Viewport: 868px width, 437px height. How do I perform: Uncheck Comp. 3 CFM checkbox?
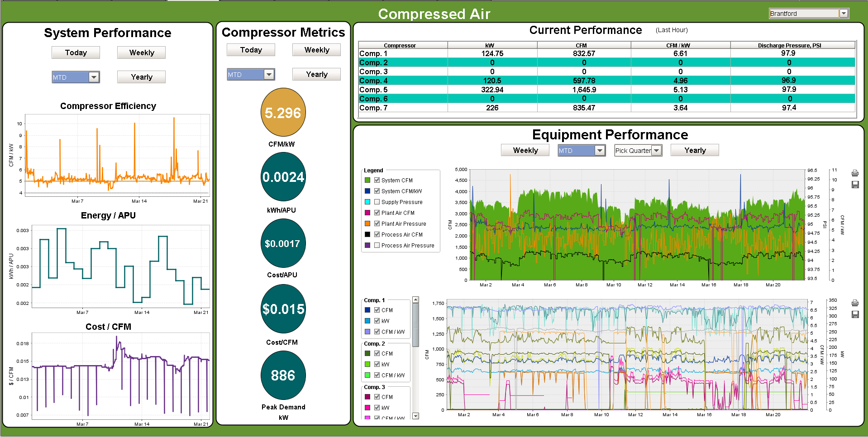coord(377,397)
